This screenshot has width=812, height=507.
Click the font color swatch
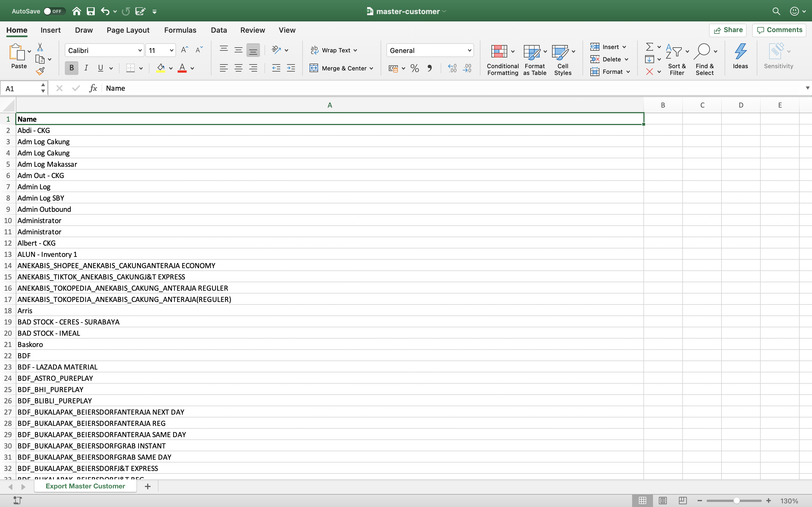tap(181, 68)
